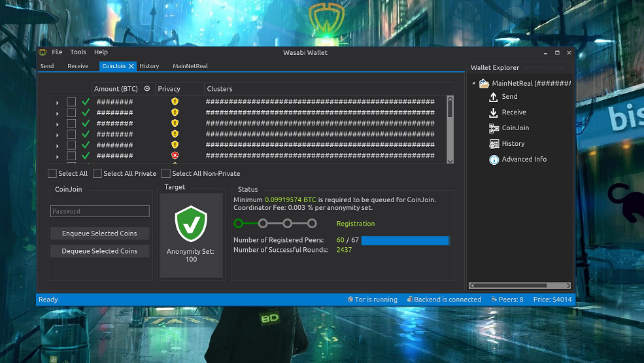Click the Peers icon in status bar
This screenshot has width=644, height=363.
[494, 300]
